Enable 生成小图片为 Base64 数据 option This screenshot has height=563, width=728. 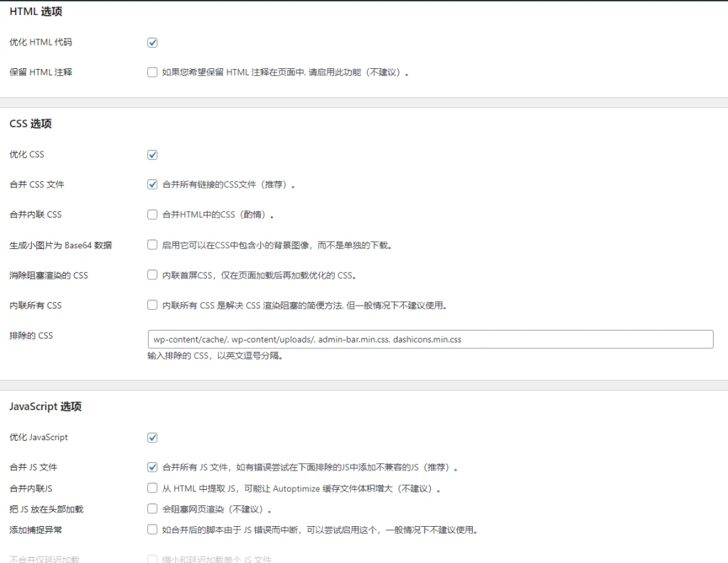coord(152,244)
